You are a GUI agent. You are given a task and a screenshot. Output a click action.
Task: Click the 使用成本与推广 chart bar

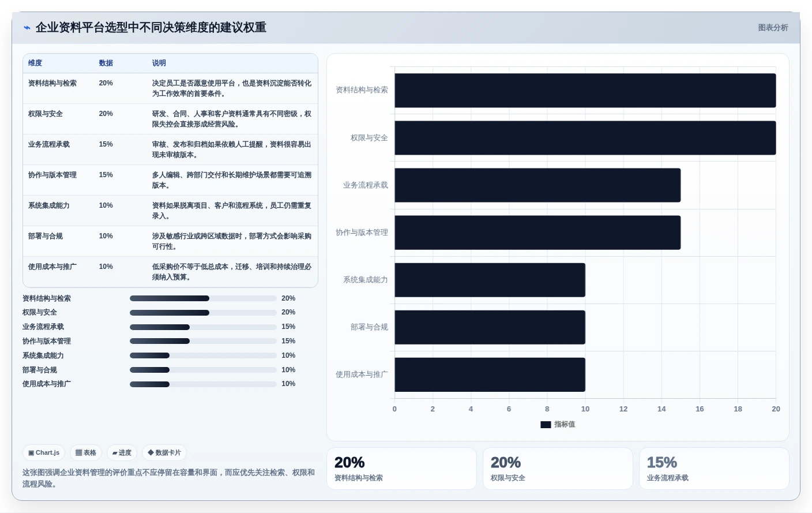[x=490, y=375]
